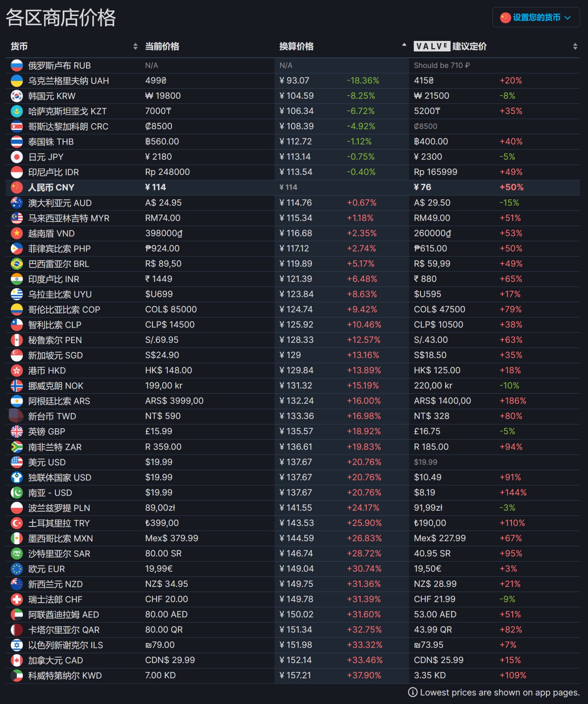Image resolution: width=588 pixels, height=704 pixels.
Task: Click the 换算价格 ascending sort arrow
Action: pos(404,45)
